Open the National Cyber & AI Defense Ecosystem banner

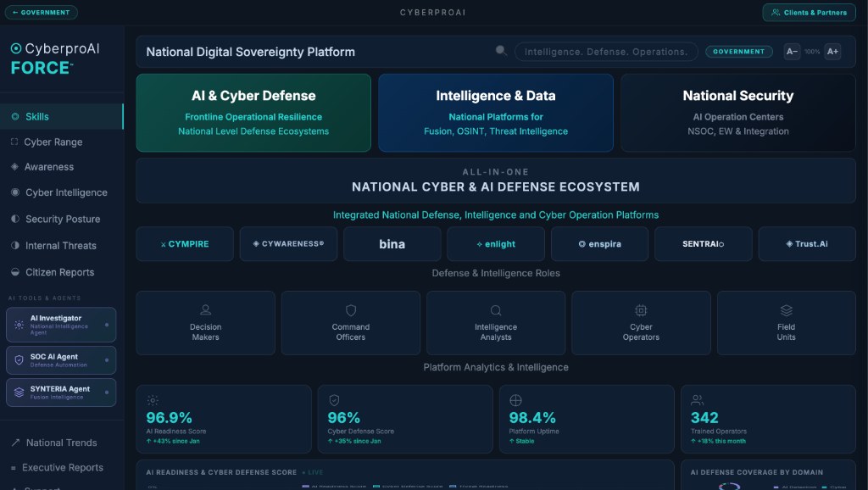click(495, 181)
